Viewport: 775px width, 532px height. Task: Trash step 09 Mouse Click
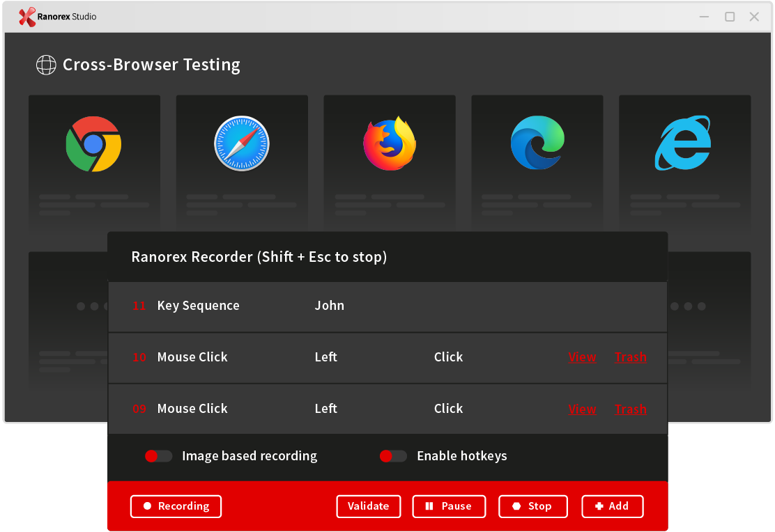coord(631,409)
